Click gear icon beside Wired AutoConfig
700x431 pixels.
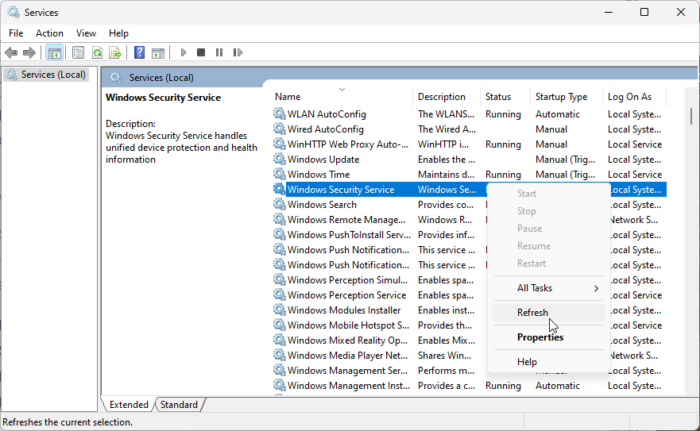click(x=279, y=129)
